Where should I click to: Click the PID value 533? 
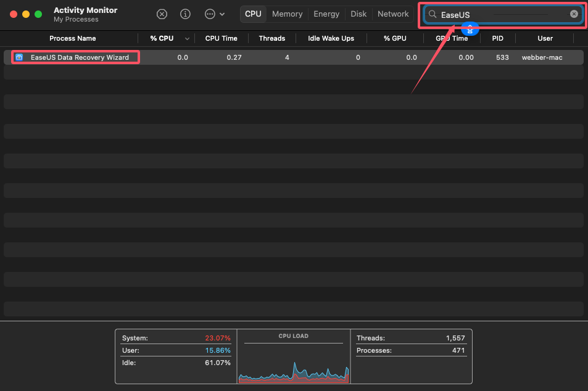coord(502,57)
